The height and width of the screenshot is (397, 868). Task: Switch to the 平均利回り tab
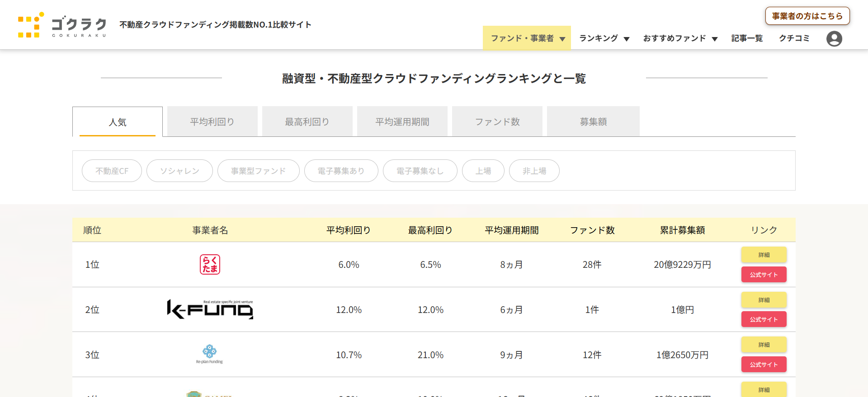pyautogui.click(x=212, y=121)
